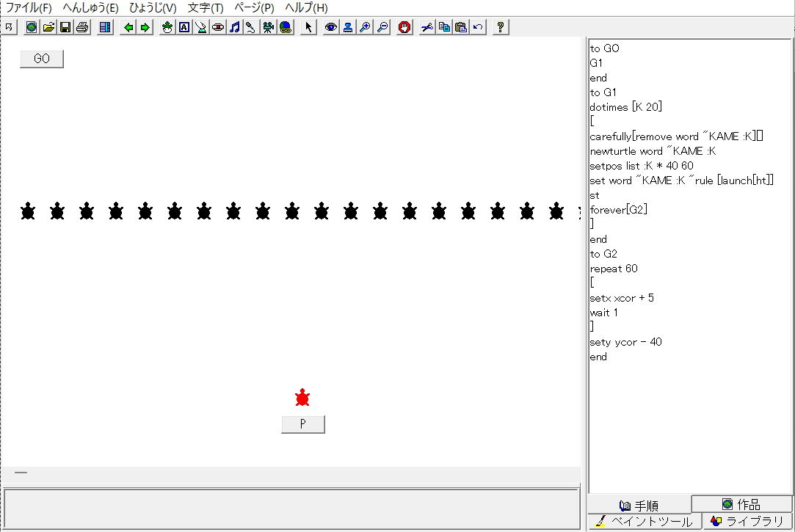Click the "dotimes [K 20]" code line

625,107
